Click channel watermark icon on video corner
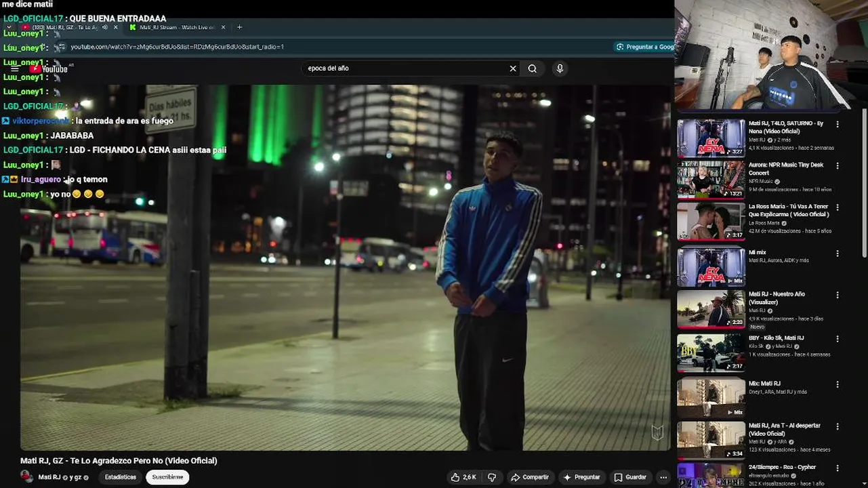The height and width of the screenshot is (488, 868). [657, 432]
